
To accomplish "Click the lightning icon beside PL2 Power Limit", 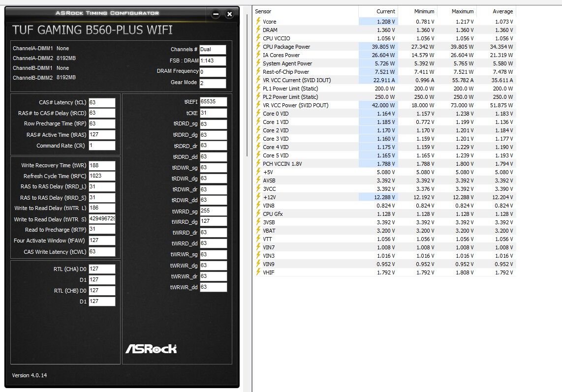I will (258, 96).
